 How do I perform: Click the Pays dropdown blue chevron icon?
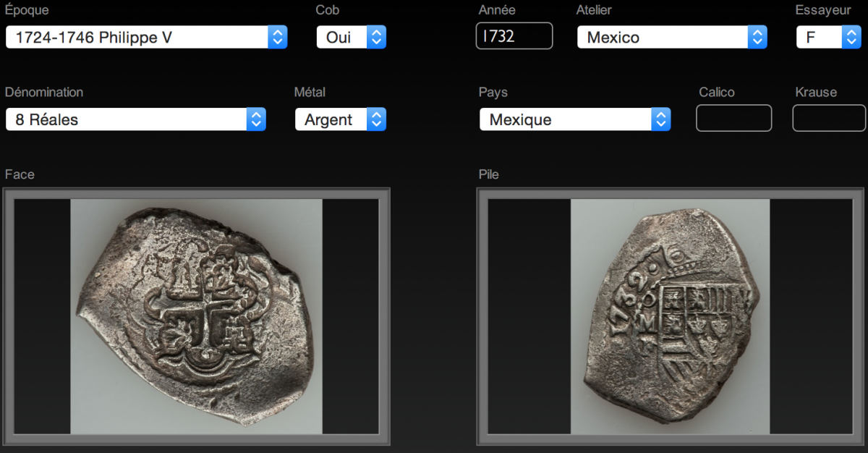tap(660, 119)
